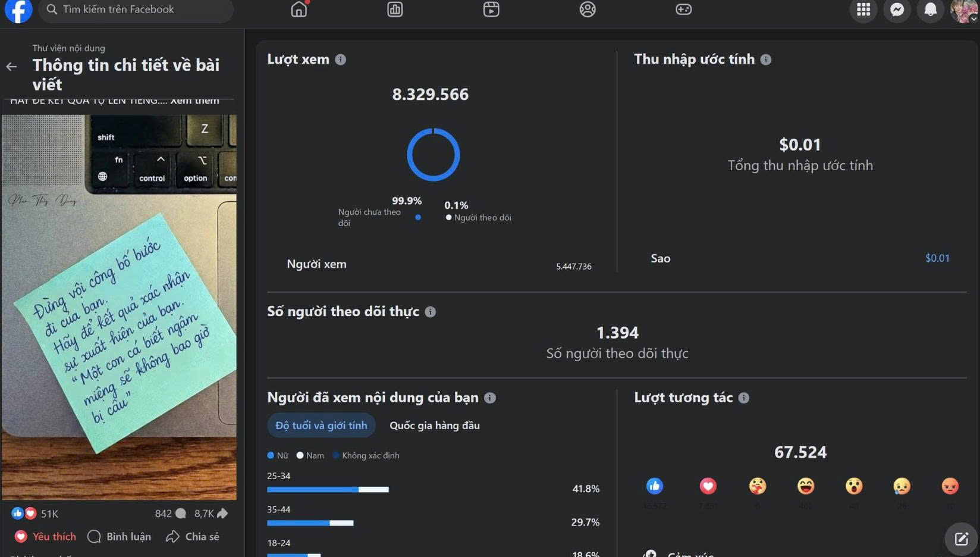Open the profile avatar account menu
The width and height of the screenshot is (980, 557).
(x=963, y=10)
